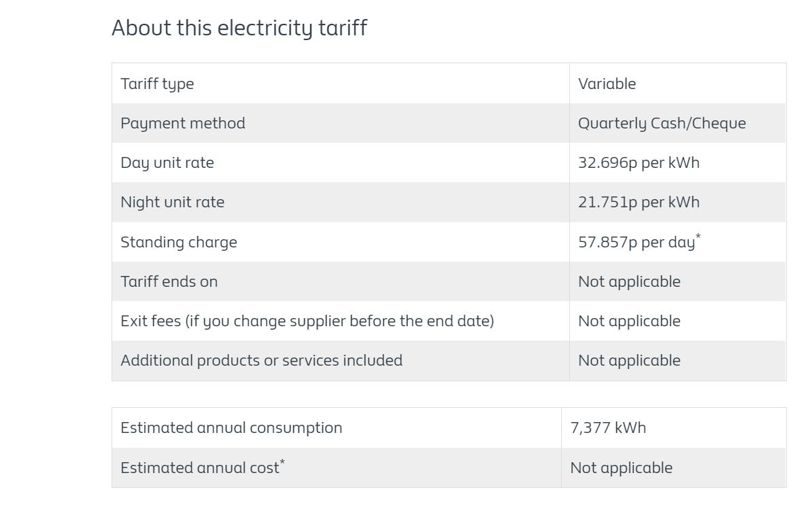This screenshot has width=812, height=505.
Task: Click the 7,377 kWh consumption value
Action: [608, 428]
